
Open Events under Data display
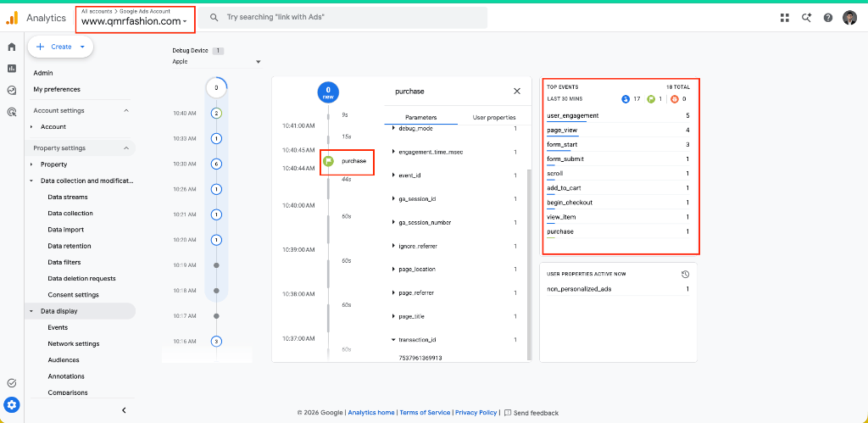[x=58, y=328]
